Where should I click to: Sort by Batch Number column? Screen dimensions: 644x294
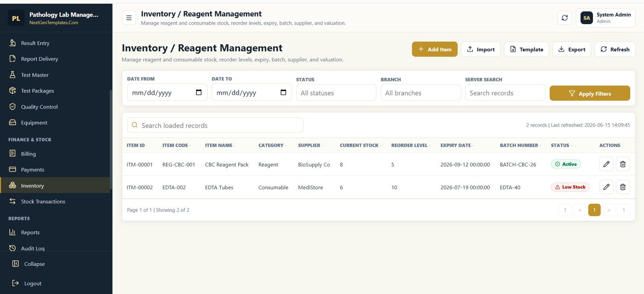coord(520,145)
